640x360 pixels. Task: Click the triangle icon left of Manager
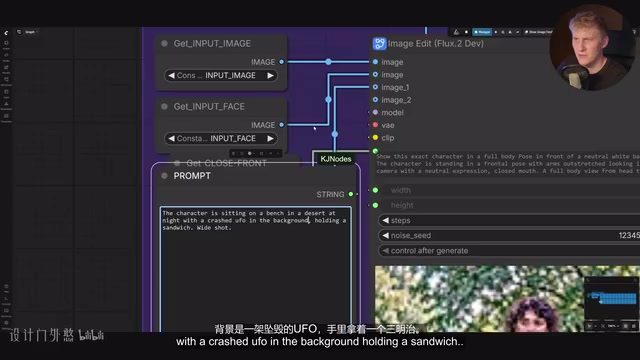(x=456, y=32)
